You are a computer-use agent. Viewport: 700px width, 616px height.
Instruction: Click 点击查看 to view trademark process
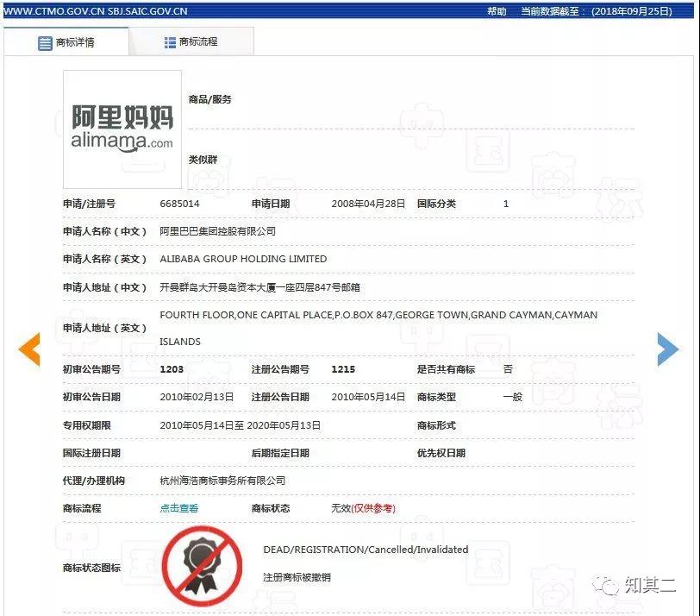pos(178,508)
